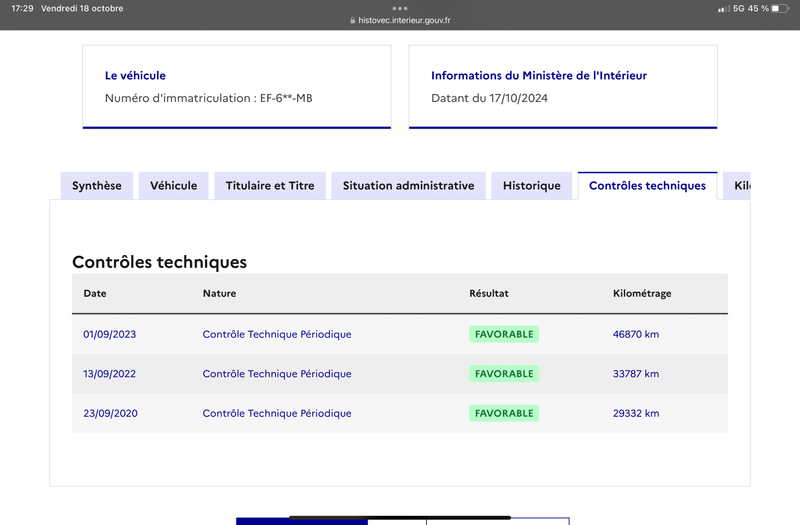This screenshot has width=800, height=525.
Task: Click the 46870 km mileage value
Action: coord(636,334)
